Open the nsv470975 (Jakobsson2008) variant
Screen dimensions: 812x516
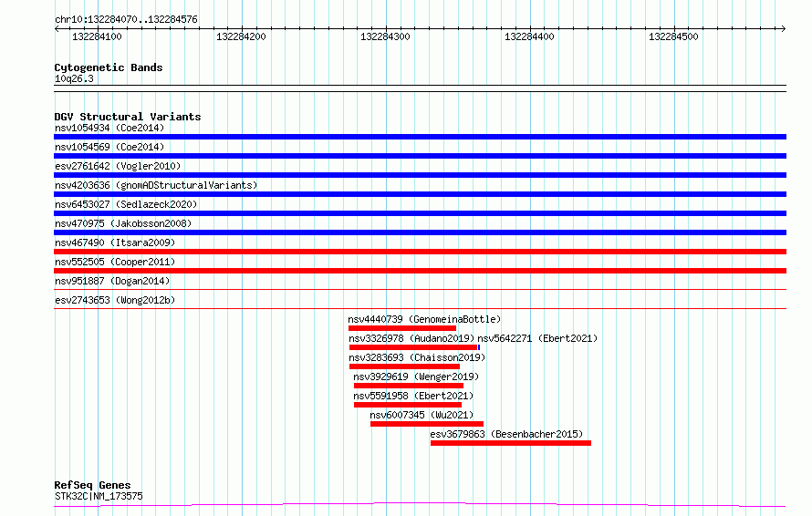[x=123, y=223]
